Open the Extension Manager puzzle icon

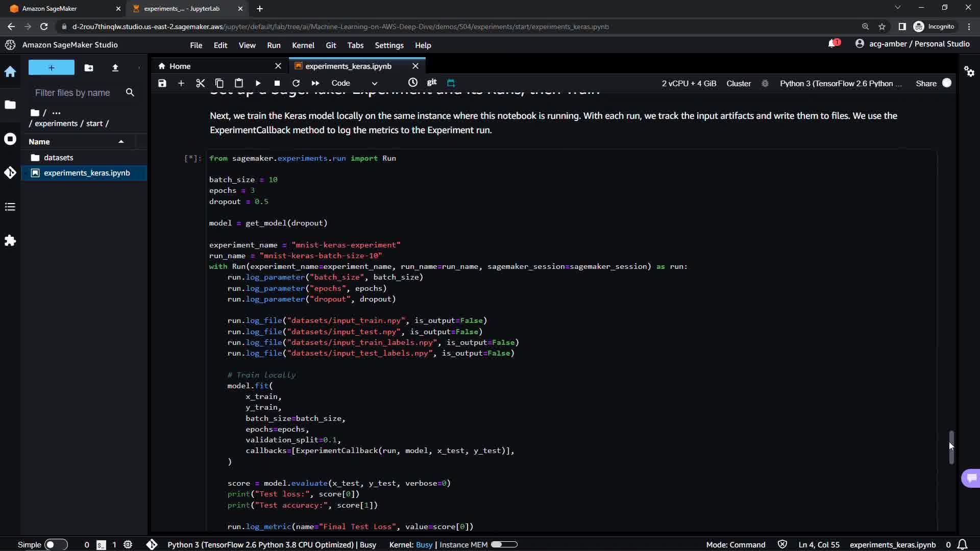[x=10, y=241]
